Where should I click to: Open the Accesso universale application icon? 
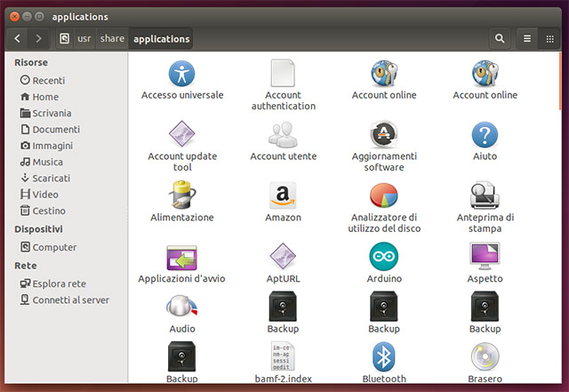tap(181, 74)
